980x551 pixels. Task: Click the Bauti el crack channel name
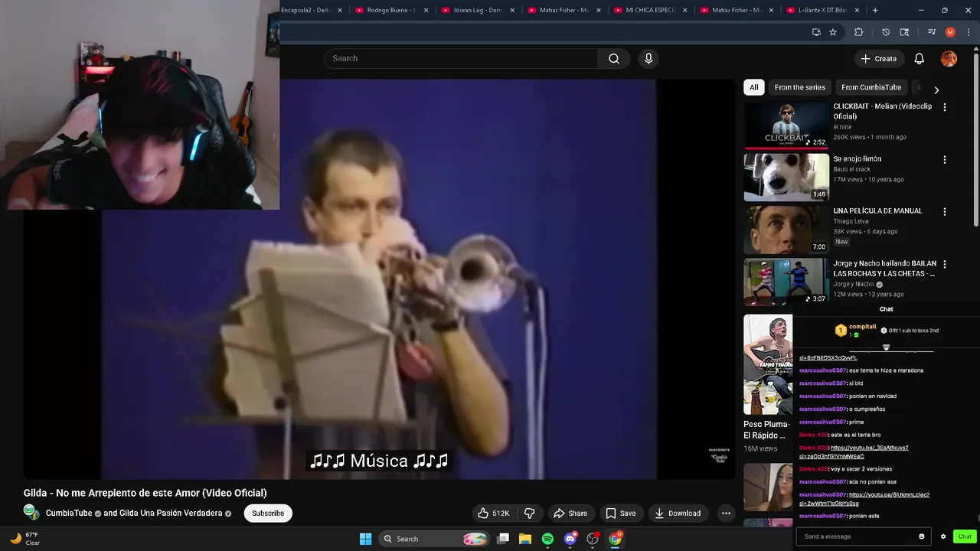pyautogui.click(x=852, y=169)
